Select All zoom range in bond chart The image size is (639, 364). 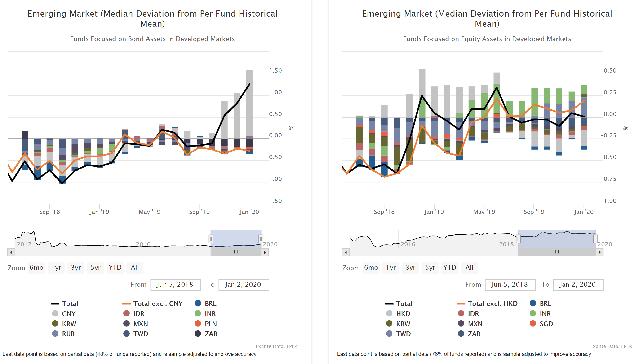point(135,268)
